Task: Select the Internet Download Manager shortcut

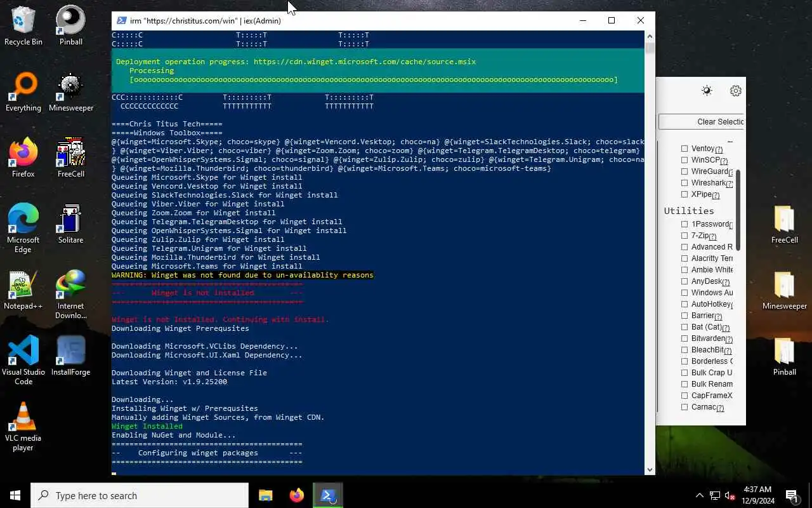Action: pyautogui.click(x=70, y=295)
